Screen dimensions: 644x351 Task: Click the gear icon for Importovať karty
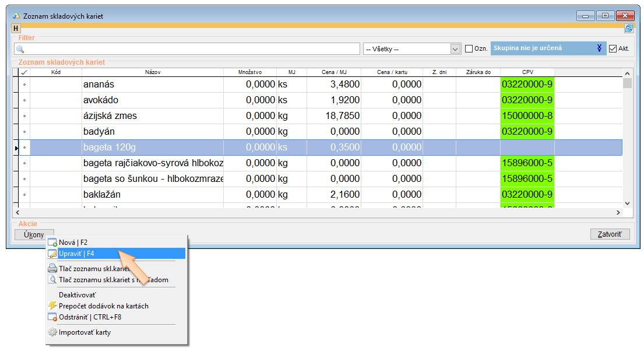tap(52, 332)
